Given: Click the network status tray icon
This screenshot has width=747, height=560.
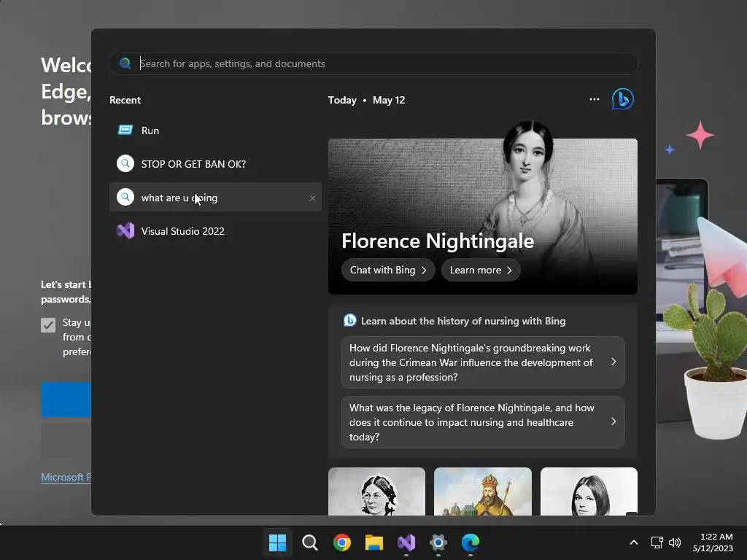Looking at the screenshot, I should [657, 542].
